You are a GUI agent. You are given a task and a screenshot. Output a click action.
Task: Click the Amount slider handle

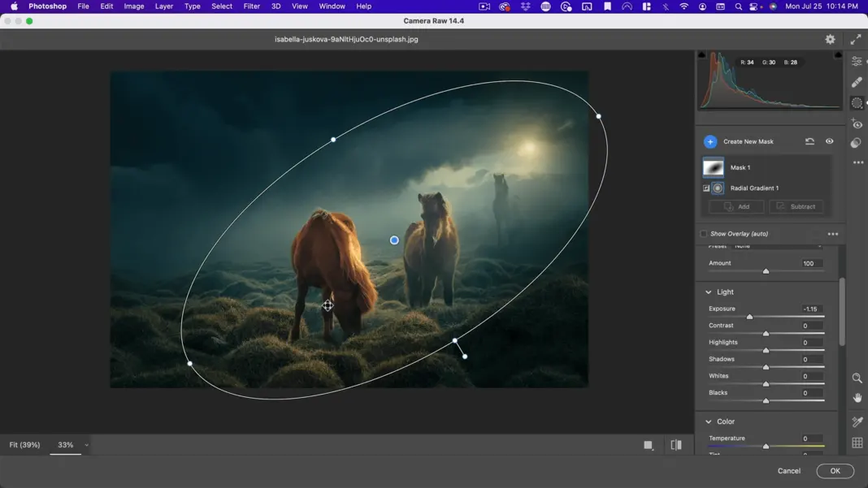click(x=766, y=271)
